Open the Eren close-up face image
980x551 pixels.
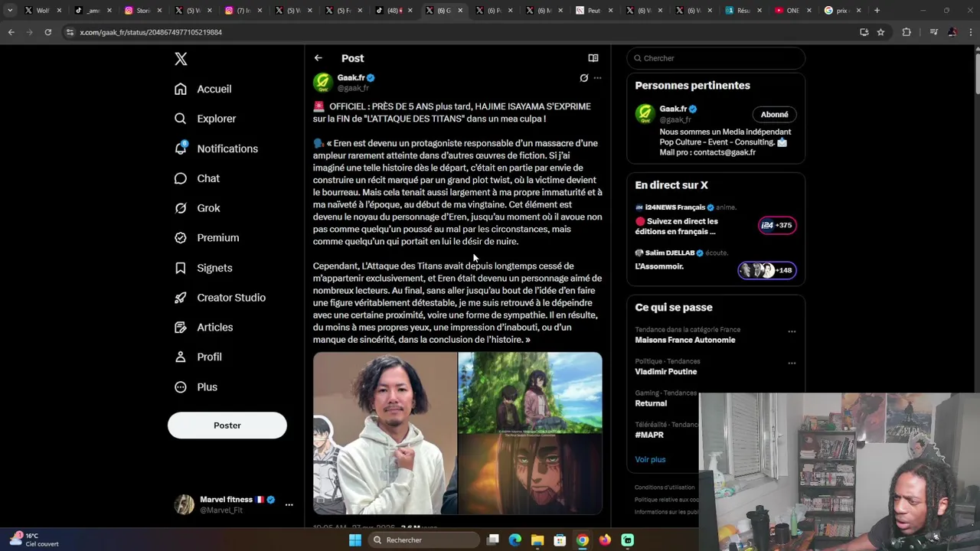pos(531,474)
